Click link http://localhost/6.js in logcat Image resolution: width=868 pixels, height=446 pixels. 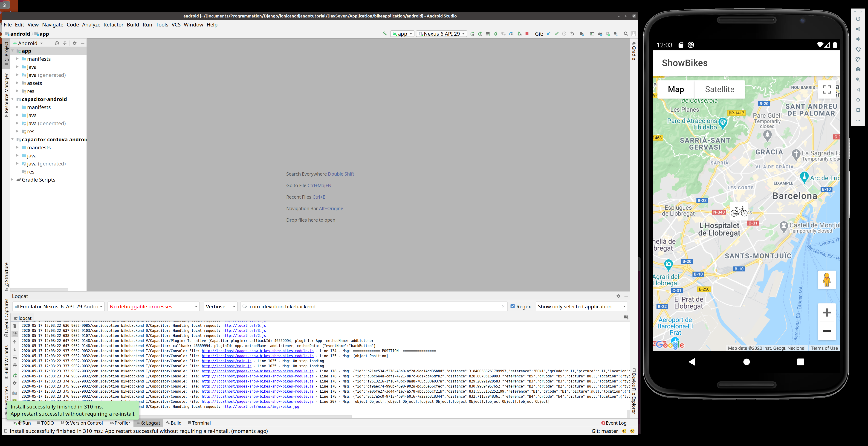tap(244, 325)
